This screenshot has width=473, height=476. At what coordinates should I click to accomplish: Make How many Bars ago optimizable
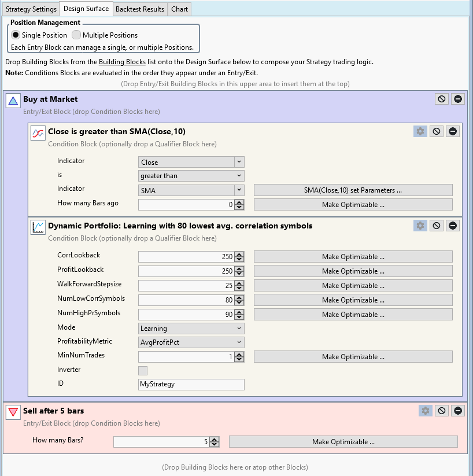point(353,205)
